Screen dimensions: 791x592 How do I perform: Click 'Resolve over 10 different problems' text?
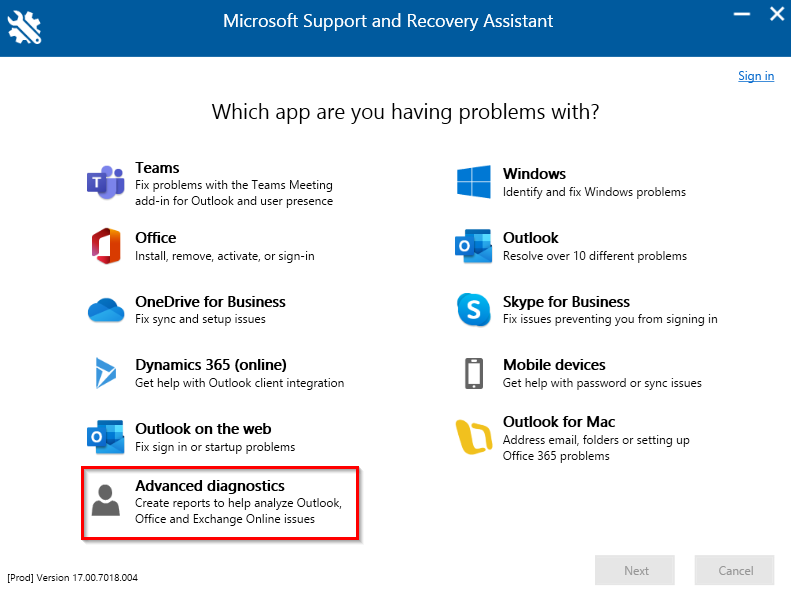[x=594, y=256]
